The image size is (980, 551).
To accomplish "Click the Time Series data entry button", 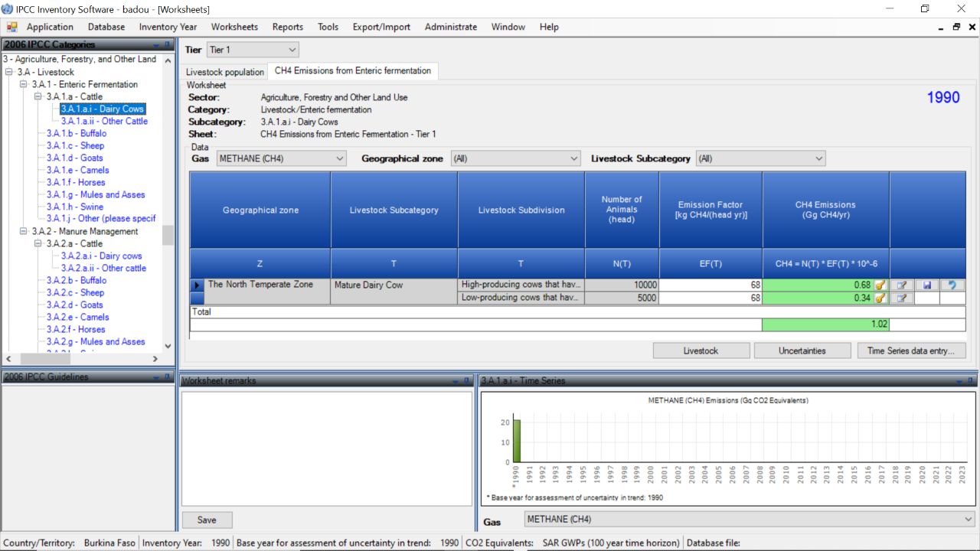I will pyautogui.click(x=910, y=350).
